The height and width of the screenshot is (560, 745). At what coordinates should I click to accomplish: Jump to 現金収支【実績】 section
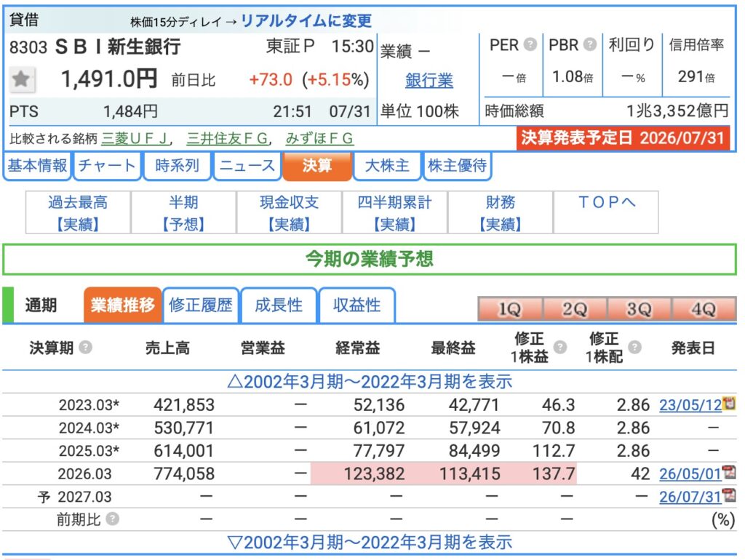[289, 212]
